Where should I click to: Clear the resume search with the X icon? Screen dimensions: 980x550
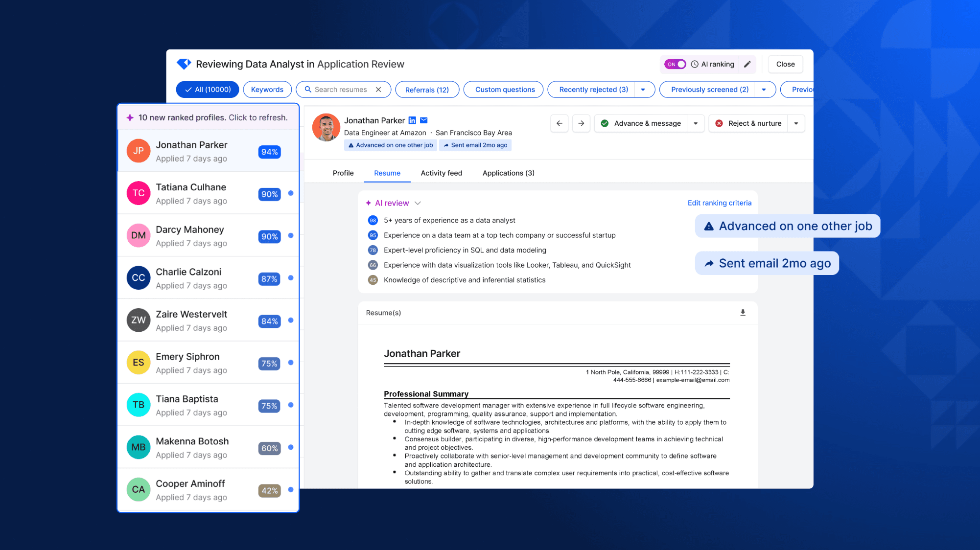[378, 90]
